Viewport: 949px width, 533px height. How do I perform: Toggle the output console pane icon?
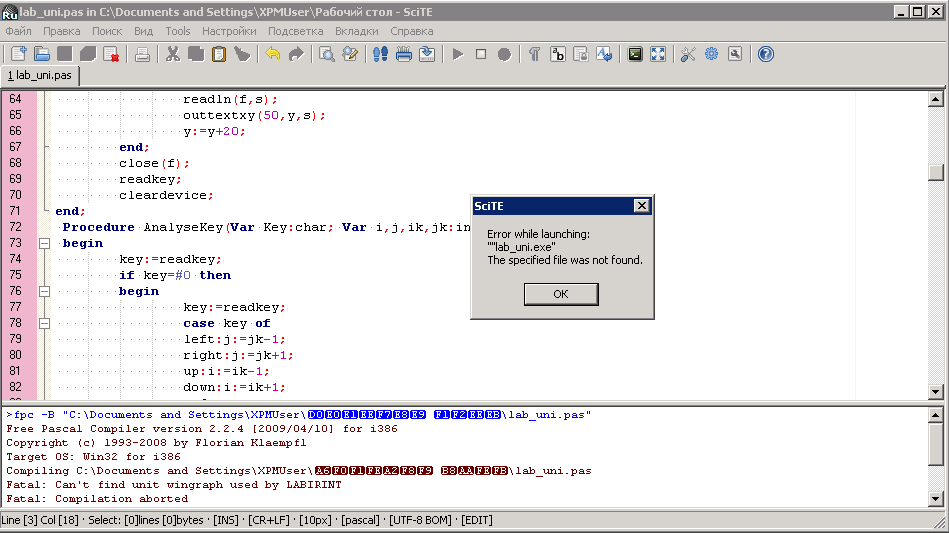pos(635,54)
